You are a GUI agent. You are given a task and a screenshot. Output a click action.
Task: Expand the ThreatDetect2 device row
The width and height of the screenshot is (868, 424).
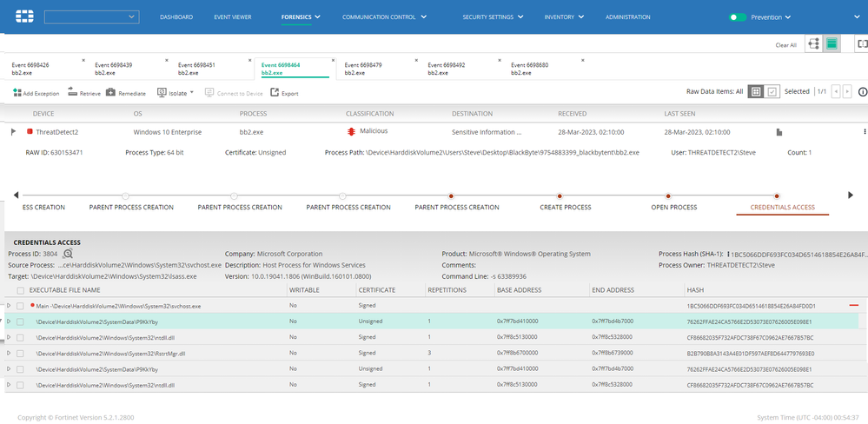[13, 131]
